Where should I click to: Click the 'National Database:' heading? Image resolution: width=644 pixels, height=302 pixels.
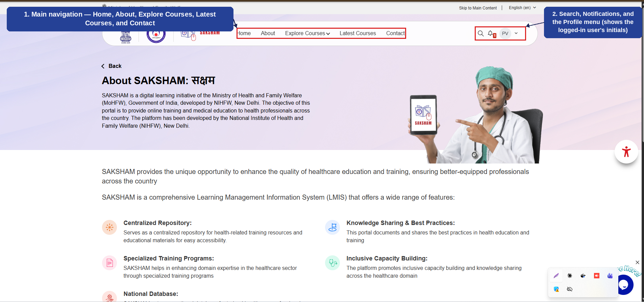click(151, 294)
